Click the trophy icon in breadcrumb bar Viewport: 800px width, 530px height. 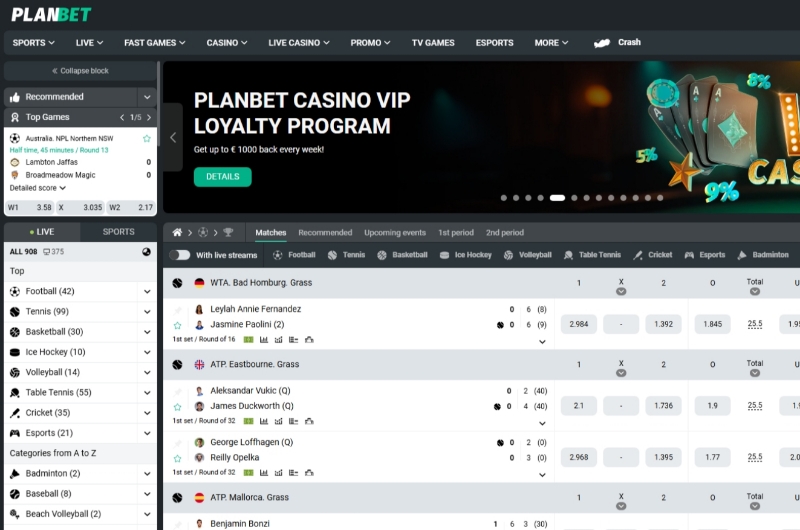(228, 233)
